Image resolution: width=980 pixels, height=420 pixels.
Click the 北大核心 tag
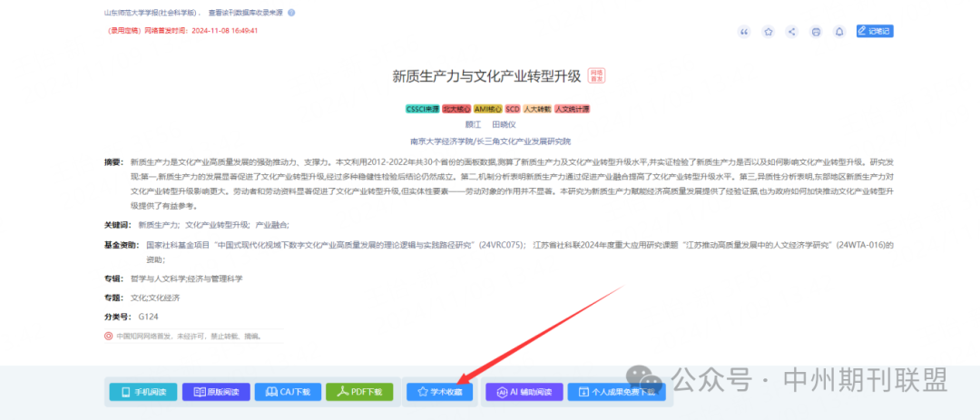click(456, 109)
